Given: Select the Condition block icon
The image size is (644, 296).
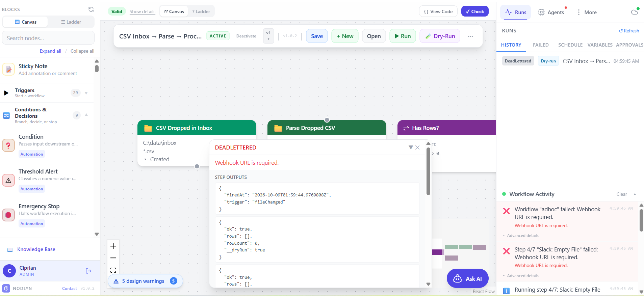Looking at the screenshot, I should click(x=8, y=145).
